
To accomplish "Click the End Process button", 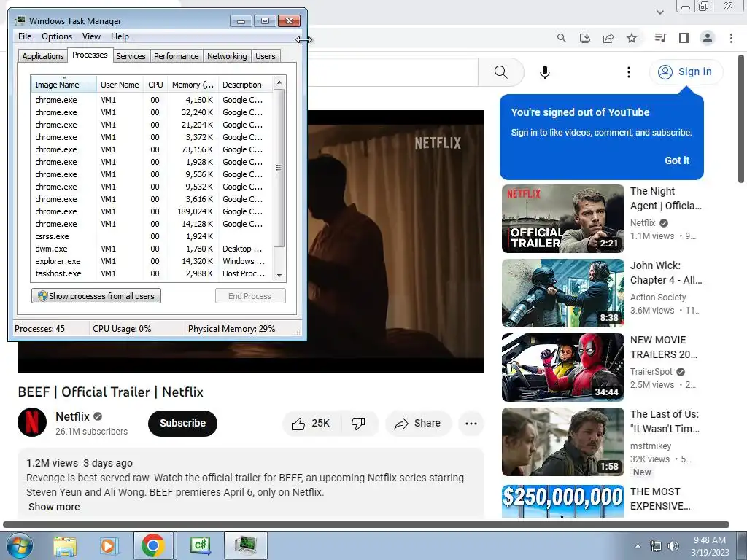I will 250,296.
